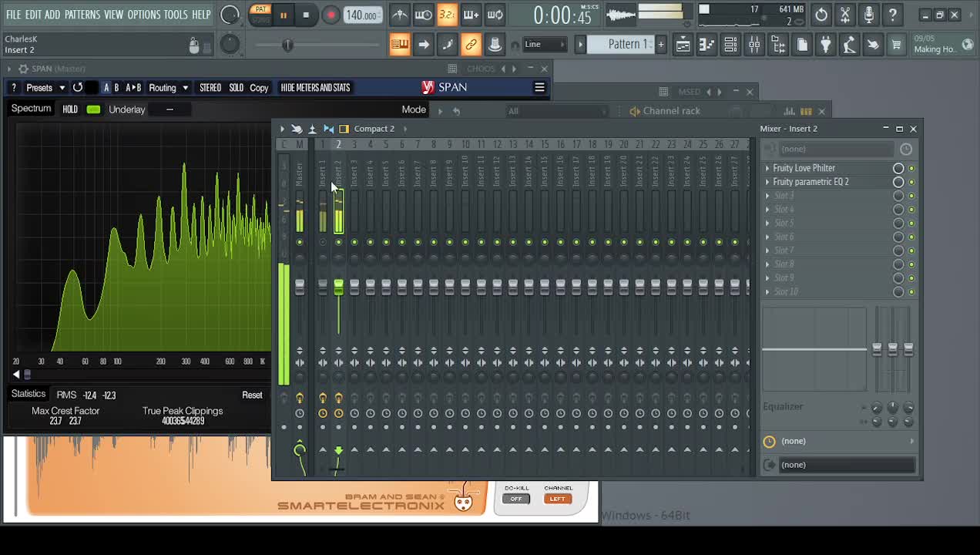Image resolution: width=980 pixels, height=555 pixels.
Task: Open the piano roll icon
Action: tap(706, 45)
